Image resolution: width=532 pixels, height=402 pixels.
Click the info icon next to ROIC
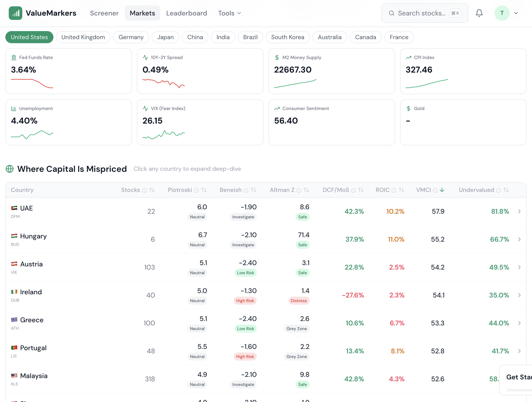(394, 190)
